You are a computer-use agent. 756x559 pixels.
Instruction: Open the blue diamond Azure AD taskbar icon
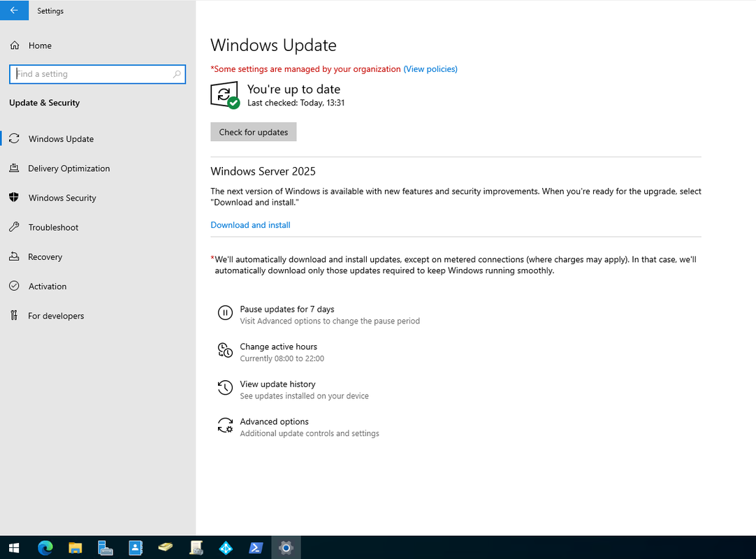click(226, 548)
